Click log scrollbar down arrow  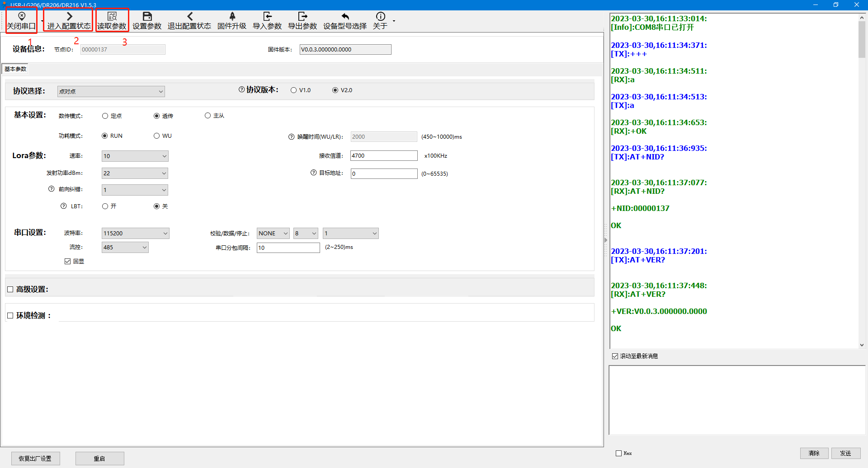pos(862,345)
